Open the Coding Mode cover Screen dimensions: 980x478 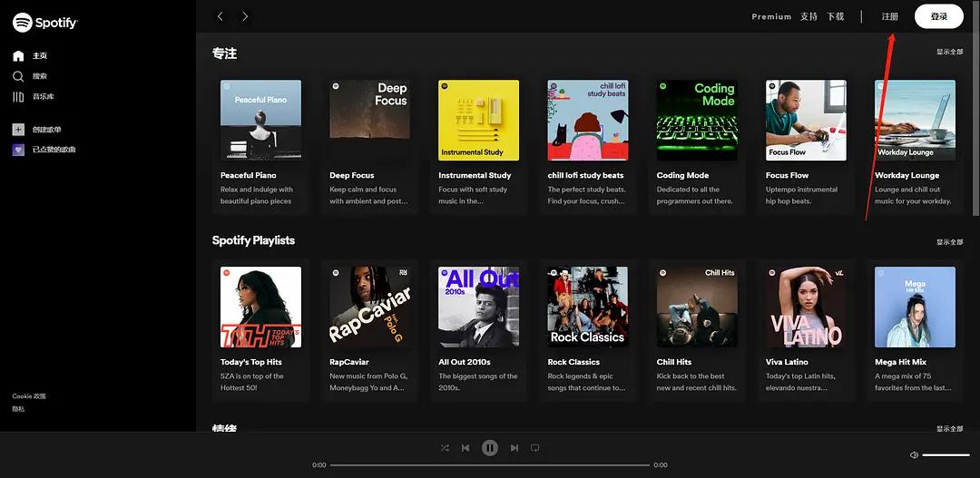[x=697, y=120]
